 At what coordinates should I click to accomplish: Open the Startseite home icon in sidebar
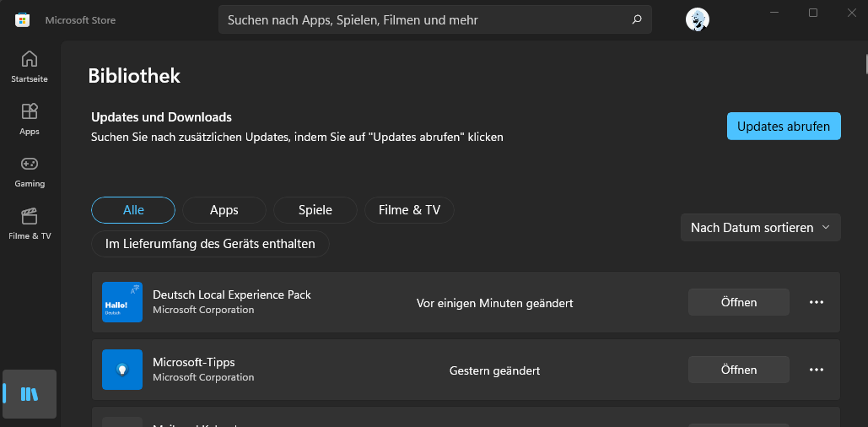tap(30, 66)
